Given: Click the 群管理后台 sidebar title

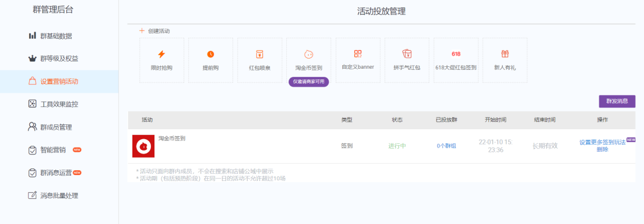Looking at the screenshot, I should pos(53,10).
